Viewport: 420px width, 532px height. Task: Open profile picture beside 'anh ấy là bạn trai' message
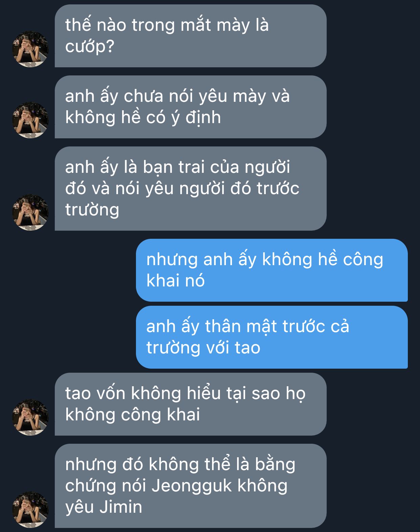point(30,212)
